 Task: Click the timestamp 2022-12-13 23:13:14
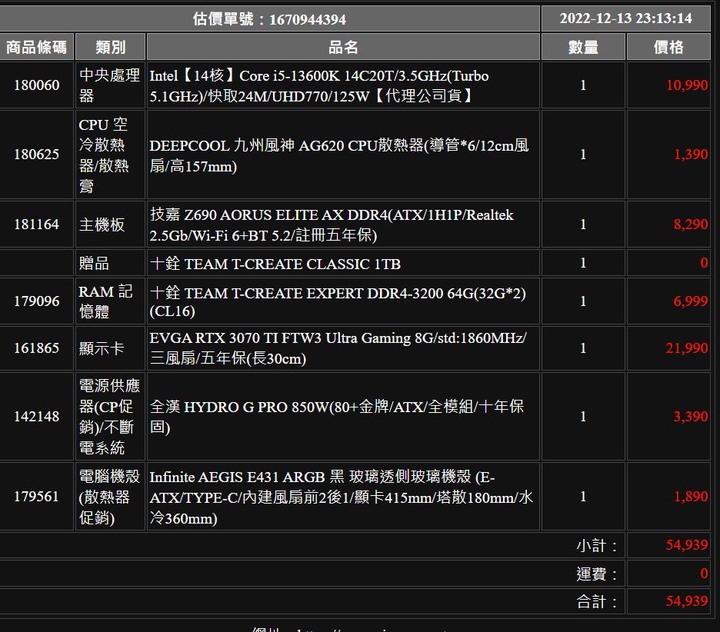click(626, 18)
